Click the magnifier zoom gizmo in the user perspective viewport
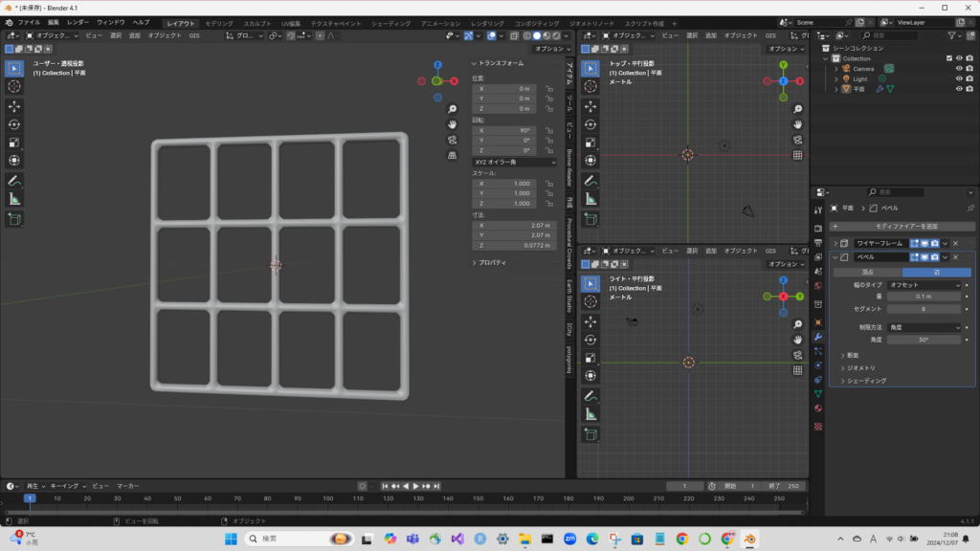 (x=452, y=109)
